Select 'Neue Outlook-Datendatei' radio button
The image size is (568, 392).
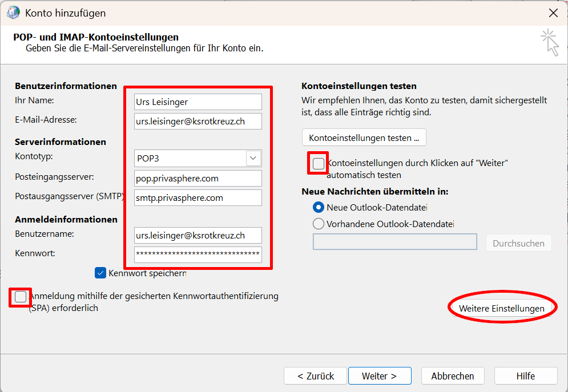pos(319,207)
